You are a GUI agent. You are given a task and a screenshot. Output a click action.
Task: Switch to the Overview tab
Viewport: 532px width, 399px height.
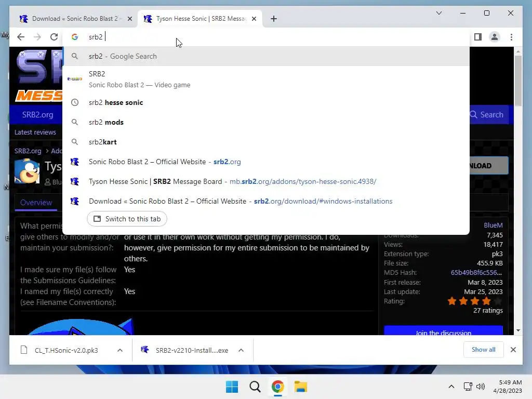click(x=36, y=203)
